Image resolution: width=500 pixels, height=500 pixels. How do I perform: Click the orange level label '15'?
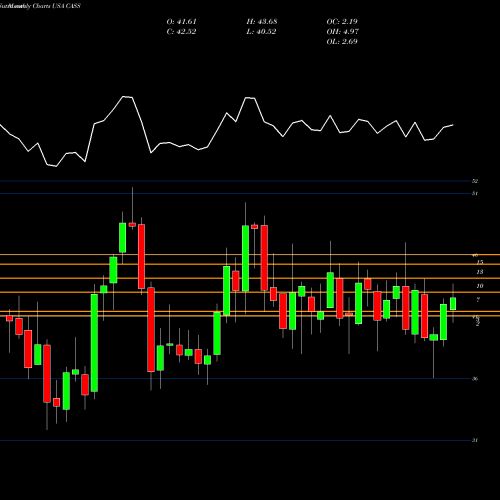click(480, 262)
